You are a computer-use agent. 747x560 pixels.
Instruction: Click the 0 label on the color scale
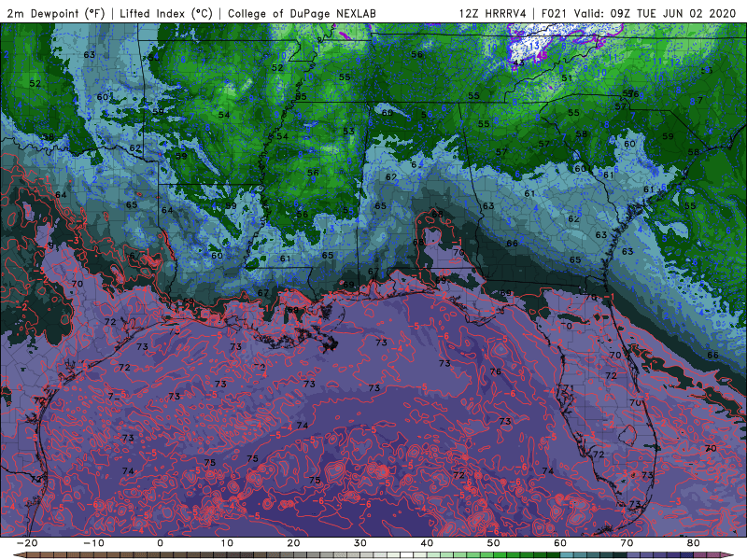160,543
